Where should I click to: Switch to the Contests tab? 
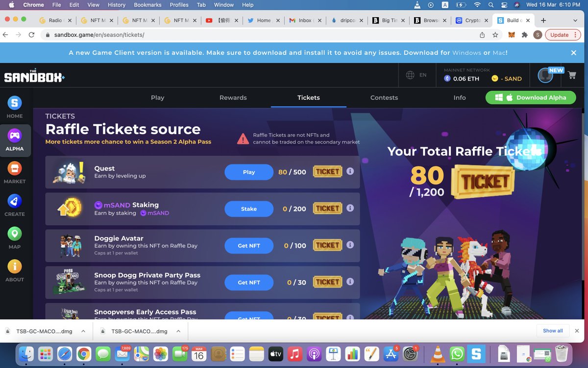coord(384,98)
